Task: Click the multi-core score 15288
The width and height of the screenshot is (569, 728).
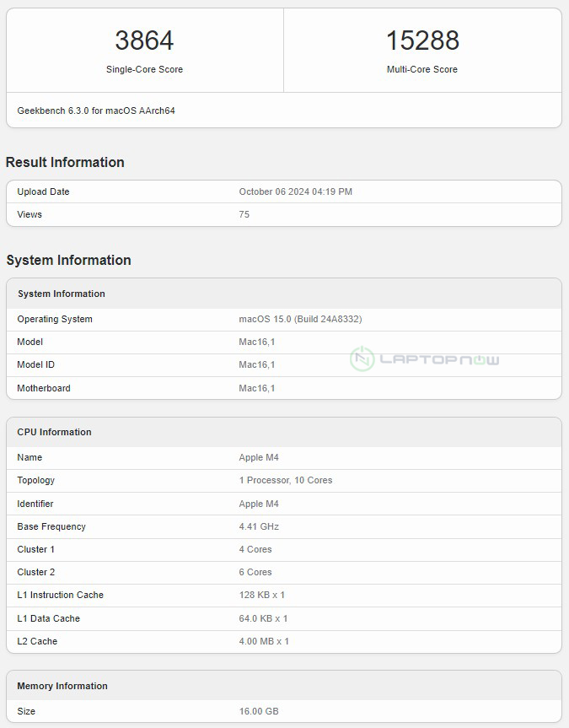Action: coord(421,40)
